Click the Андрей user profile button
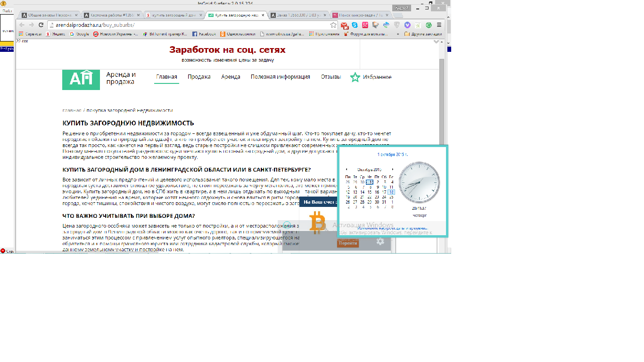This screenshot has width=644, height=362. (402, 8)
